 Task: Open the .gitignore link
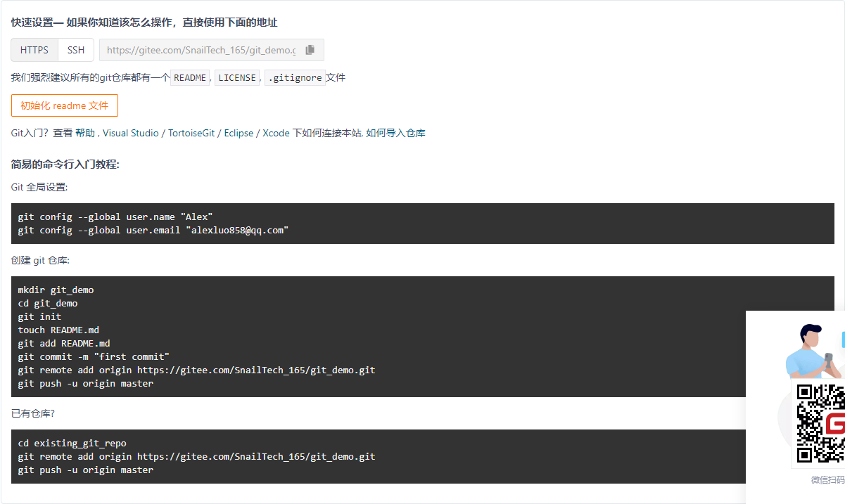click(295, 78)
